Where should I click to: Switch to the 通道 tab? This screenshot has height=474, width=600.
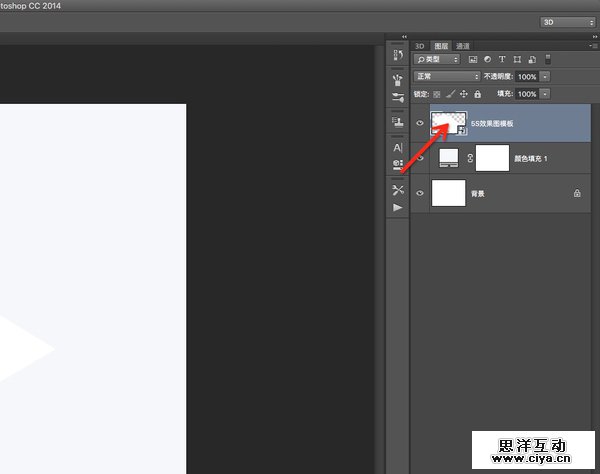[x=463, y=46]
